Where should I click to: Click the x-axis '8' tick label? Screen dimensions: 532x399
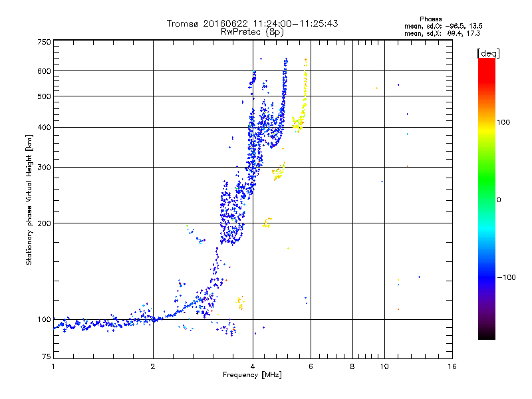[352, 366]
